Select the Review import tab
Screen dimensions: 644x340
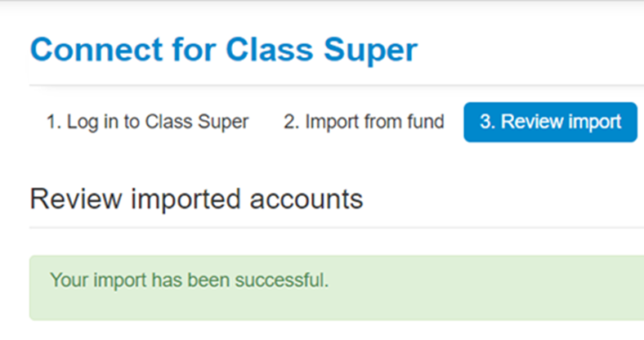pyautogui.click(x=550, y=123)
